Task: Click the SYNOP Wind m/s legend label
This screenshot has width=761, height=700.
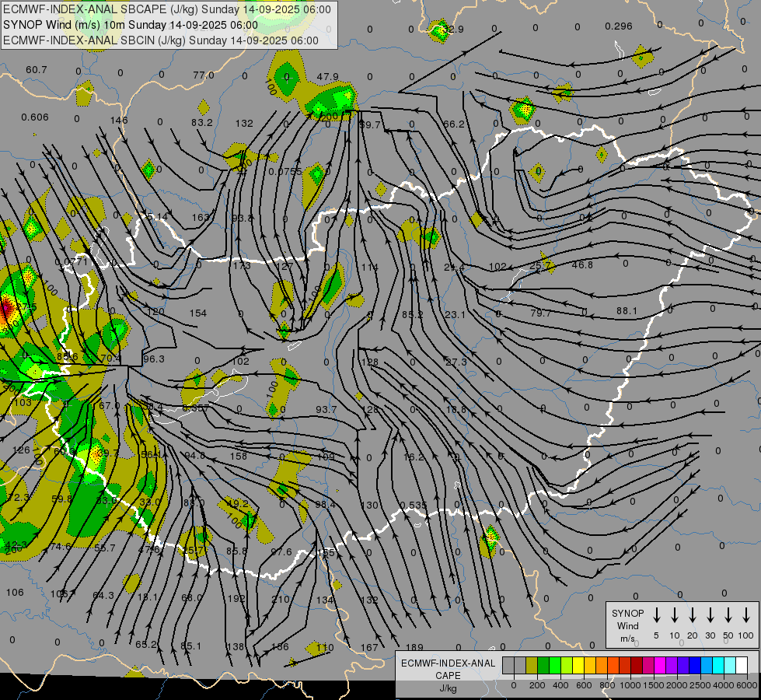Action: pyautogui.click(x=627, y=625)
